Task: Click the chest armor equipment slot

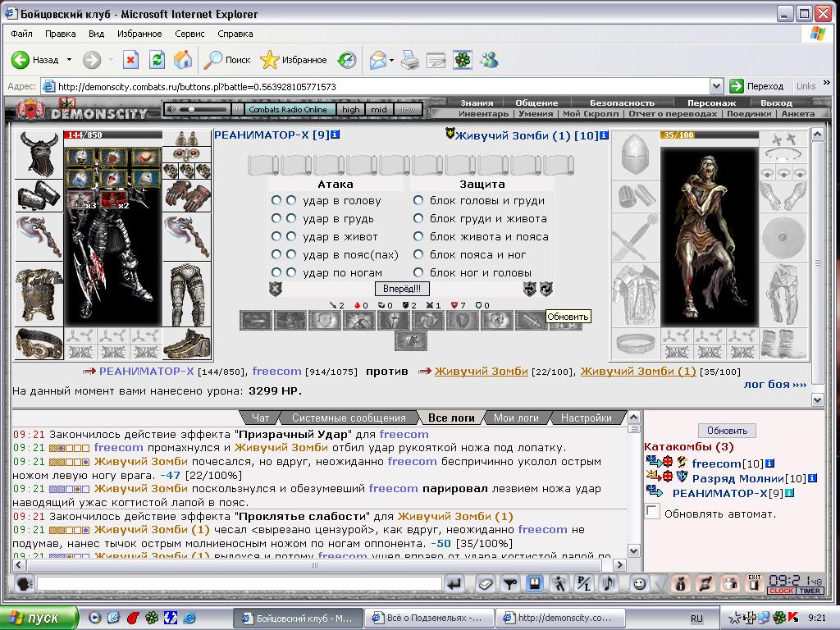Action: coord(39,294)
